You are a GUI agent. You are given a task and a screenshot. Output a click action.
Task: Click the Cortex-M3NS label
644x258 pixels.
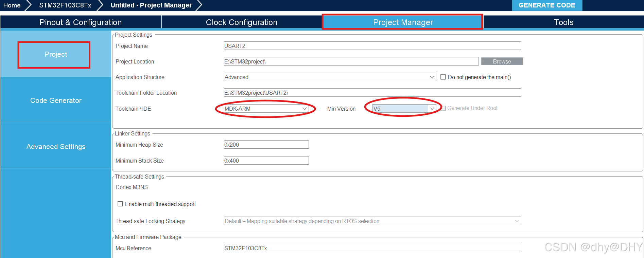pos(132,187)
